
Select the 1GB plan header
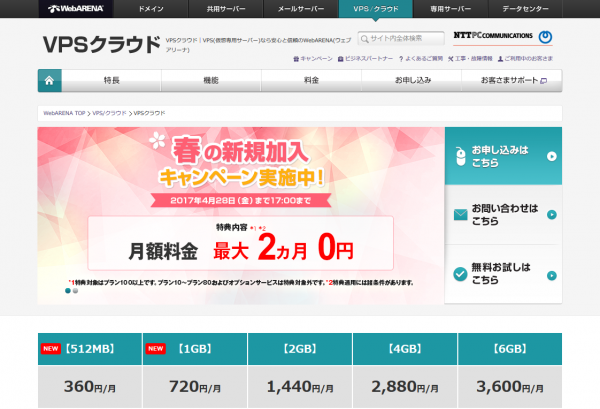pyautogui.click(x=195, y=349)
